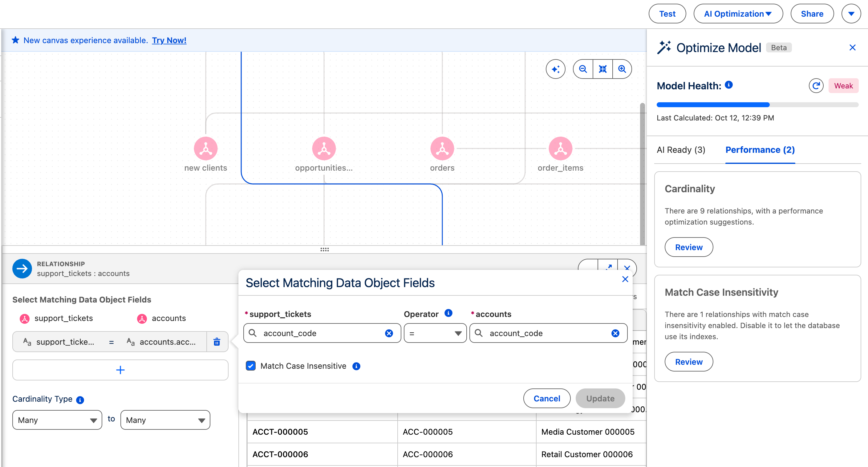
Task: Click the Model Health progress bar
Action: pyautogui.click(x=757, y=104)
